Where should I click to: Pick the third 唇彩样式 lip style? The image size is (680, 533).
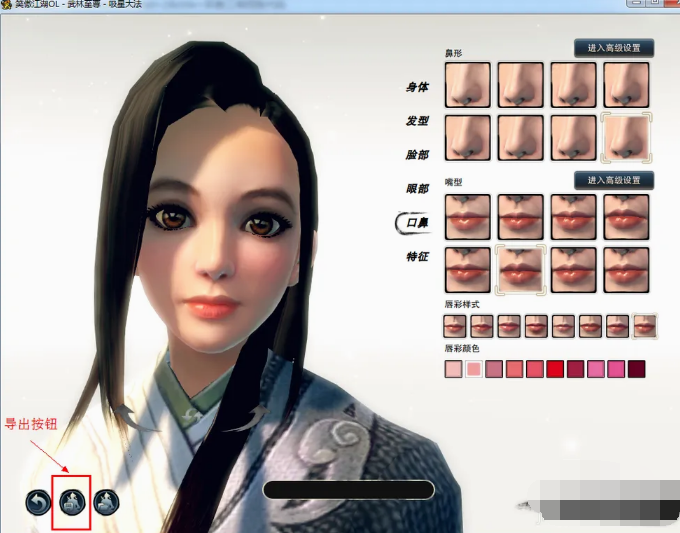click(509, 326)
